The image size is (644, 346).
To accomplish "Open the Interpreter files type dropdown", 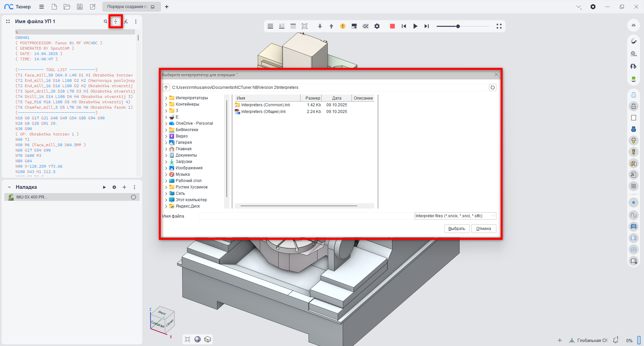I will [x=455, y=216].
